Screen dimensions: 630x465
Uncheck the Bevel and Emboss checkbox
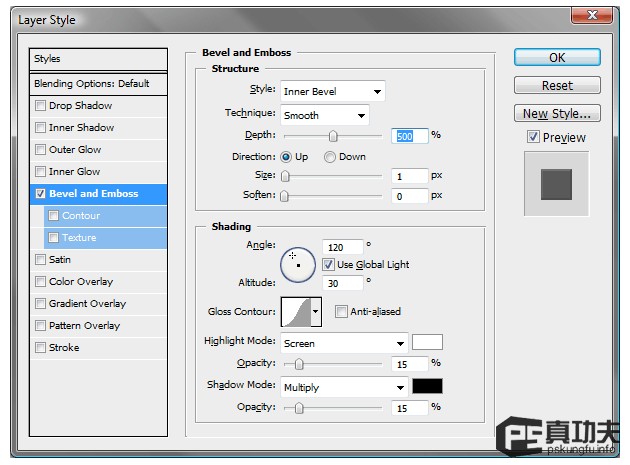pos(40,194)
